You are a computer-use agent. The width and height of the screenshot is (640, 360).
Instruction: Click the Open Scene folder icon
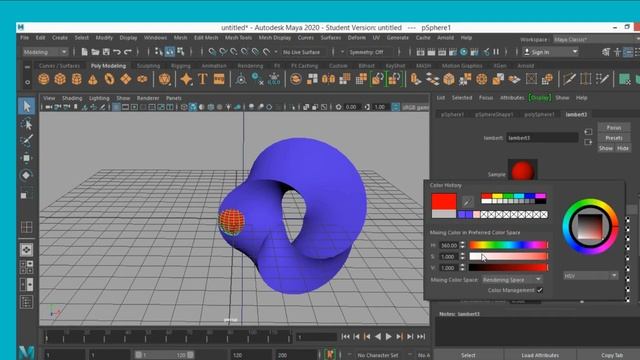95,52
